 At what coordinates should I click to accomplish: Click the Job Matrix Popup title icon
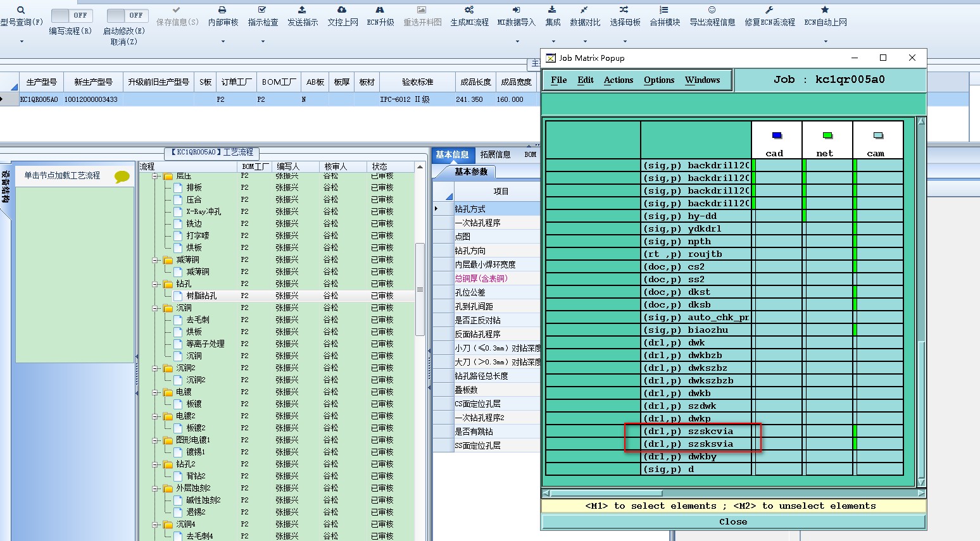[x=551, y=58]
